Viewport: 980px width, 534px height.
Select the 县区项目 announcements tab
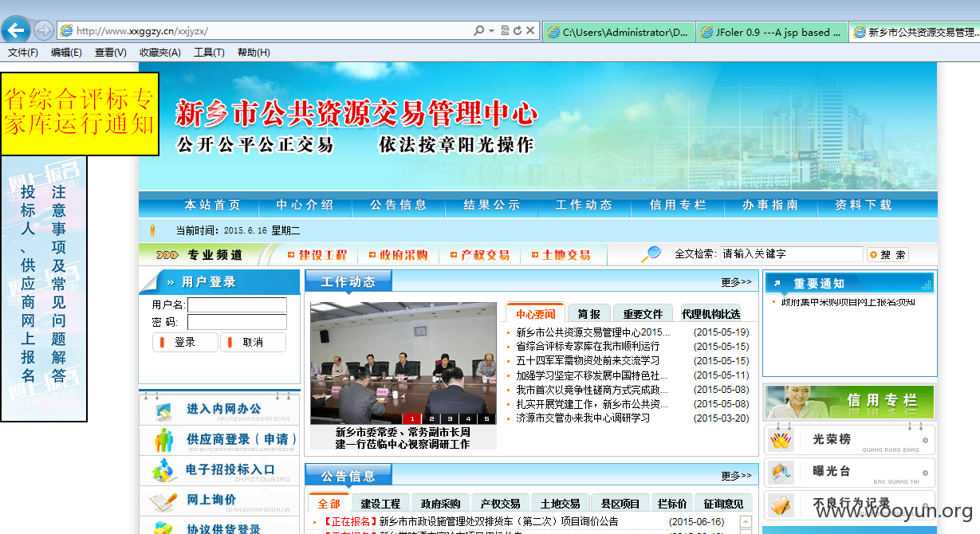coord(620,504)
